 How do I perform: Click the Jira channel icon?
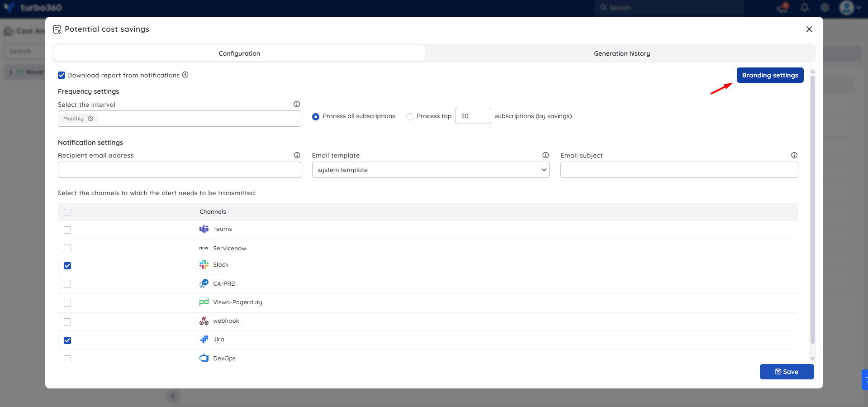click(x=204, y=340)
